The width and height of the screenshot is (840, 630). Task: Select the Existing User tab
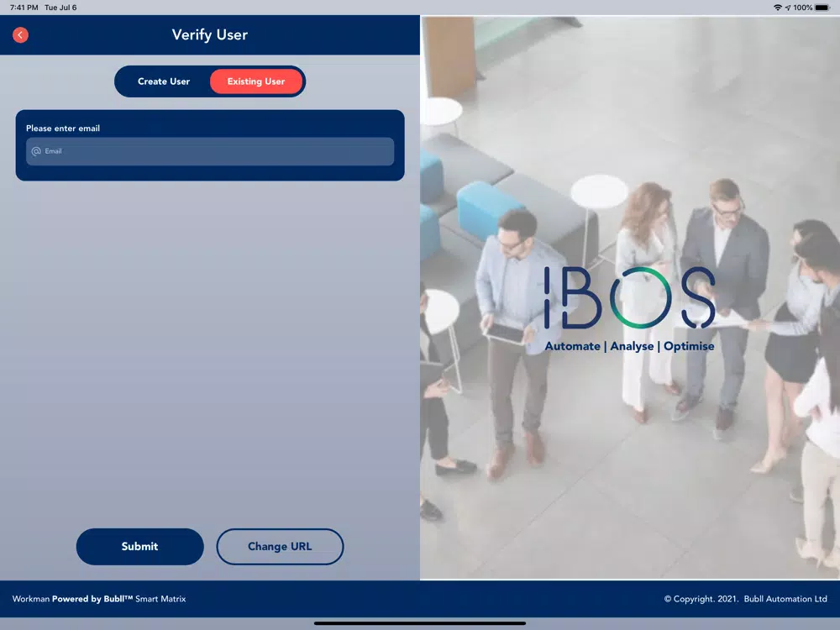click(x=256, y=81)
